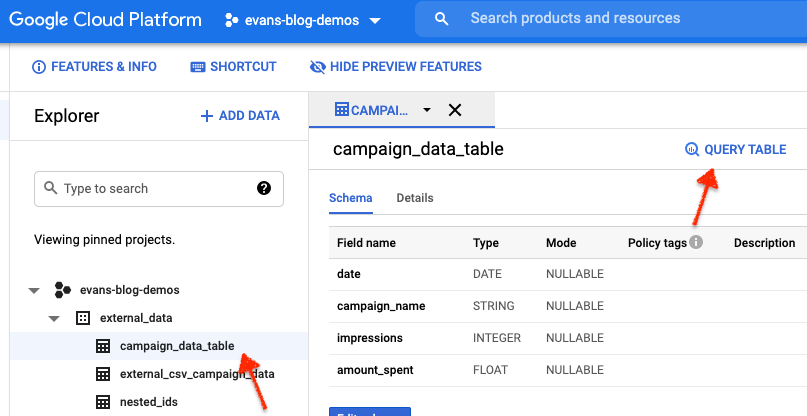The image size is (807, 416).
Task: Click the Query Table button
Action: 735,150
